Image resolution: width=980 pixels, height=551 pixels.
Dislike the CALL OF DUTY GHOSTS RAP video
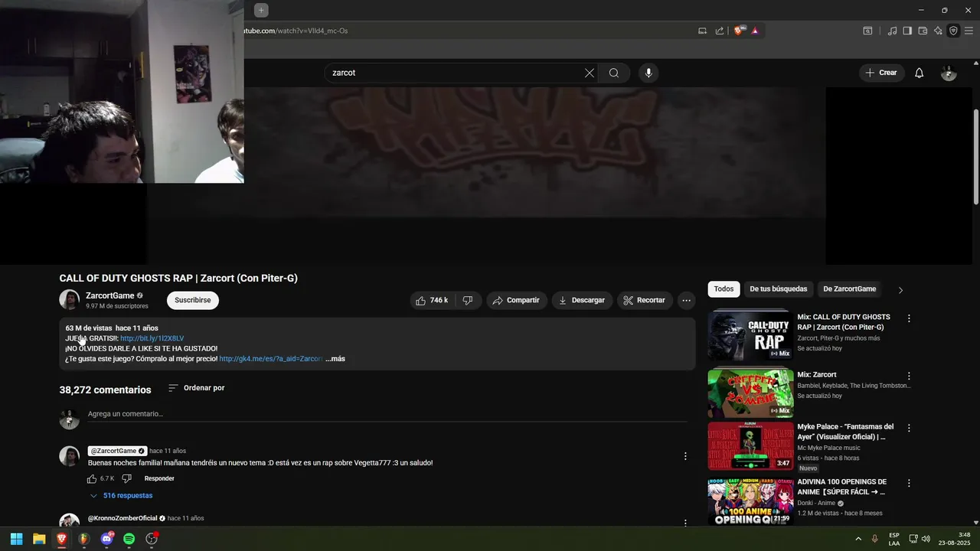tap(468, 300)
